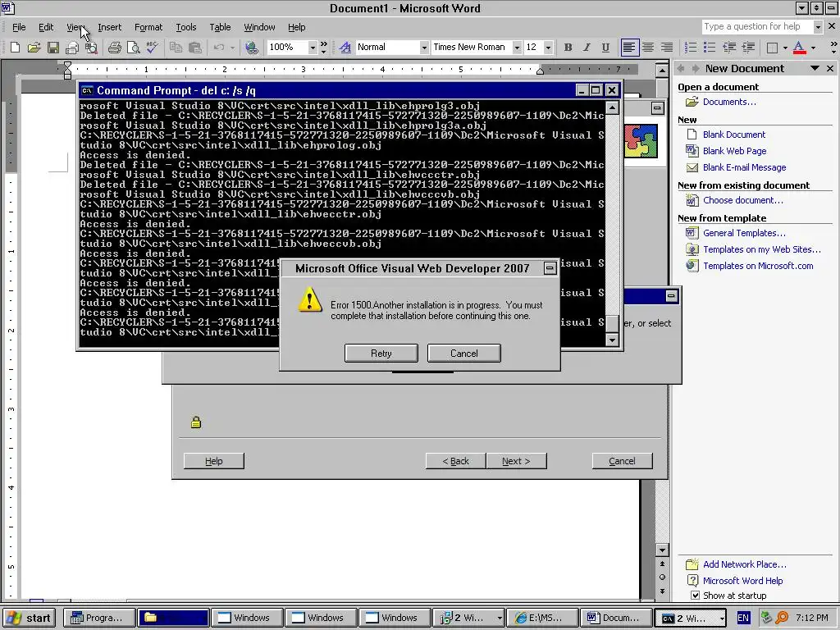Click in Type a question for help box

pos(756,27)
